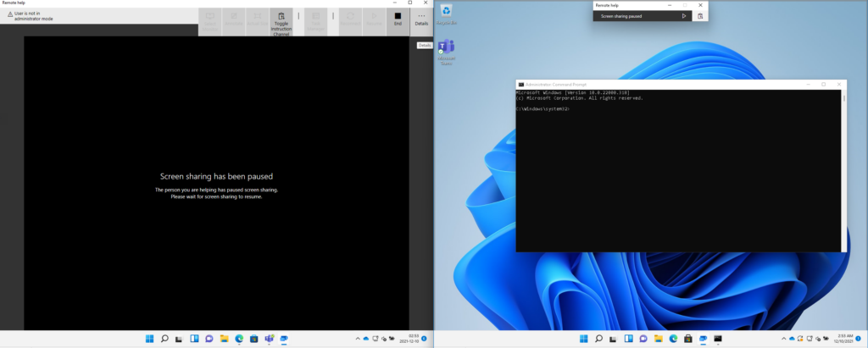Open Search on the left taskbar
The height and width of the screenshot is (348, 868).
point(164,339)
